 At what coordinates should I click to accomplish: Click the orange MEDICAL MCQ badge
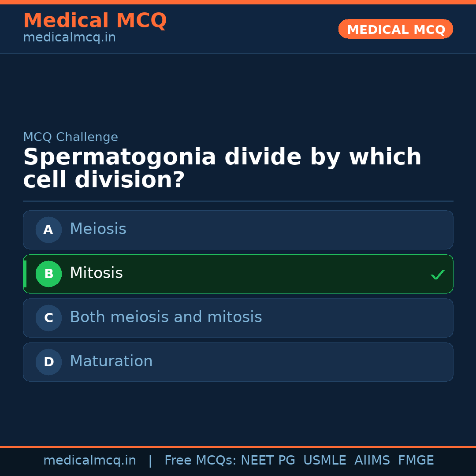point(395,29)
